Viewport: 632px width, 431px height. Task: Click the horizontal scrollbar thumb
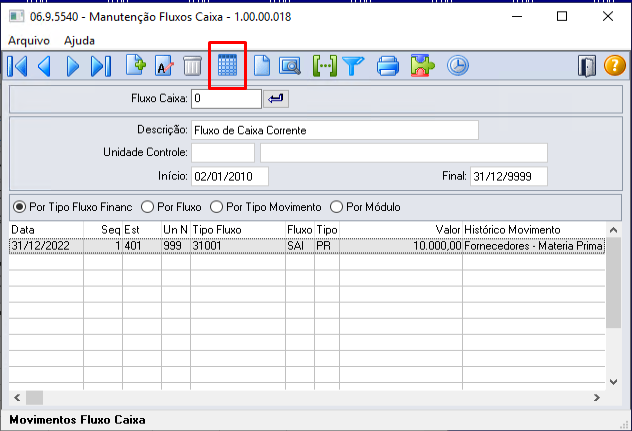35,398
